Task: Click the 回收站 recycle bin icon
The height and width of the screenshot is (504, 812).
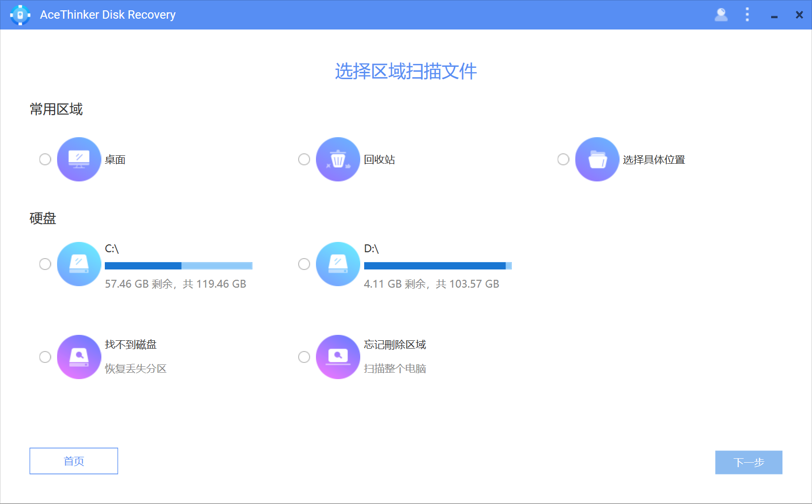Action: coord(338,159)
